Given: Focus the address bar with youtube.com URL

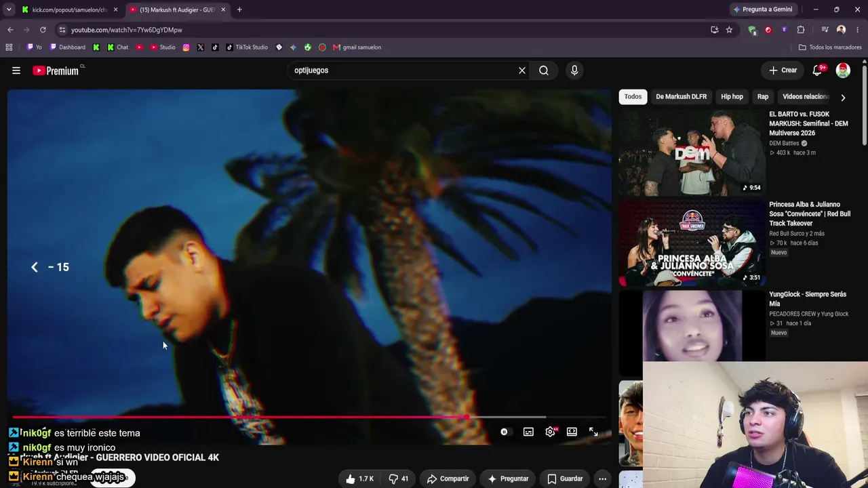Looking at the screenshot, I should click(380, 30).
